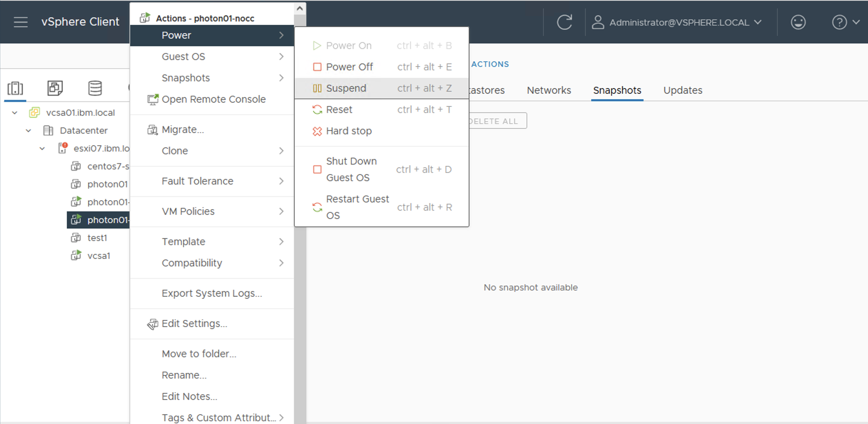Switch to the Updates tab

[x=682, y=90]
